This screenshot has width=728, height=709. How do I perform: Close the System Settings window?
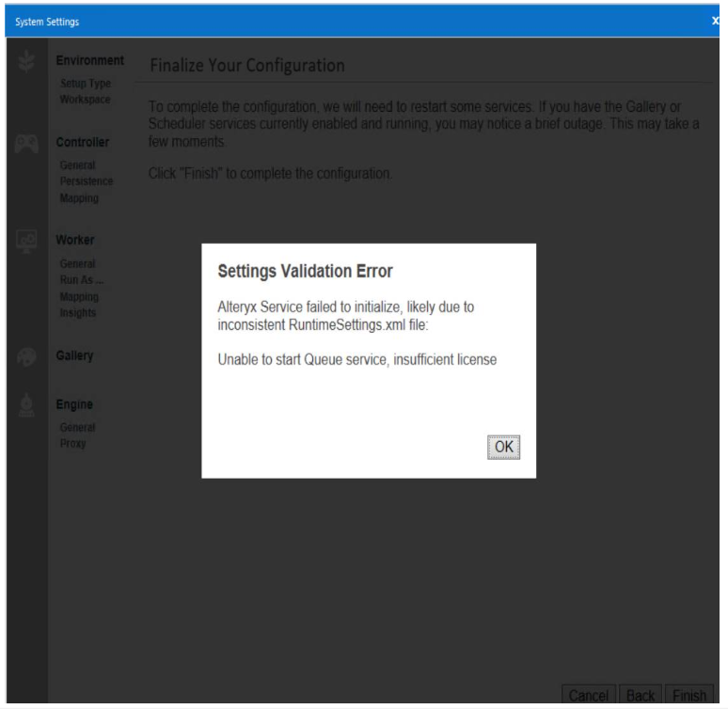click(715, 21)
